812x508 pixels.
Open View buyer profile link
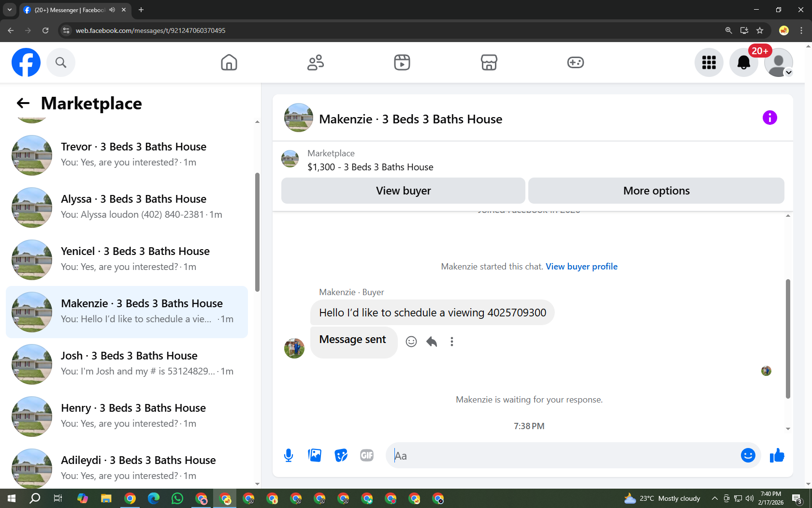point(581,267)
